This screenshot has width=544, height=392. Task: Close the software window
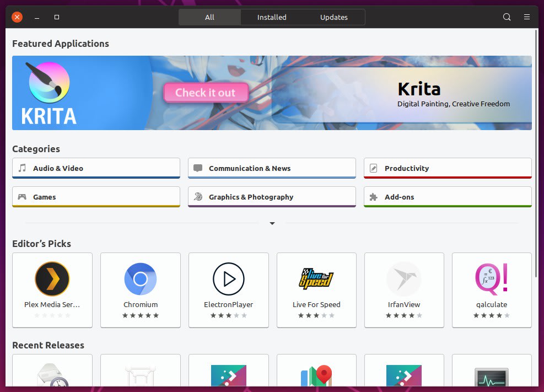coord(17,17)
